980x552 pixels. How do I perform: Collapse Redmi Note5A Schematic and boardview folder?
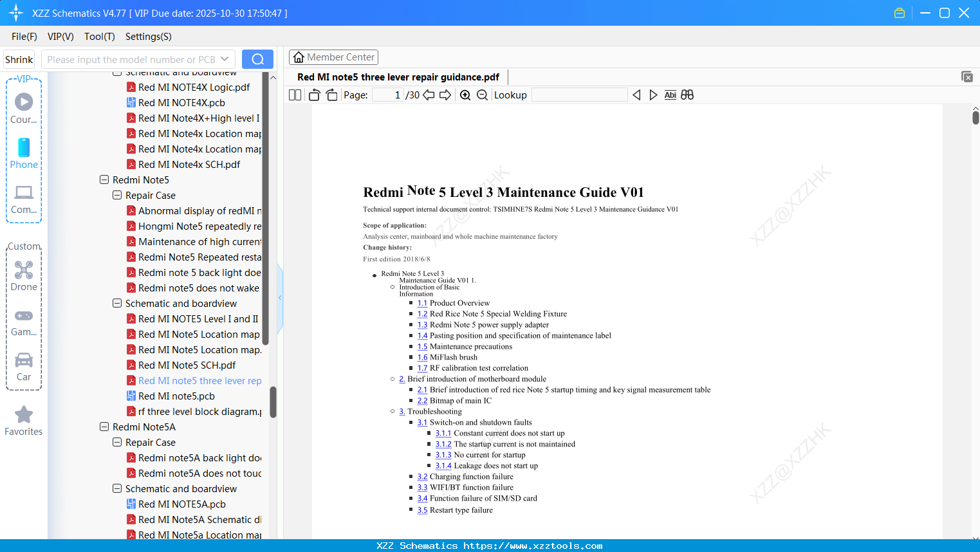click(x=117, y=489)
